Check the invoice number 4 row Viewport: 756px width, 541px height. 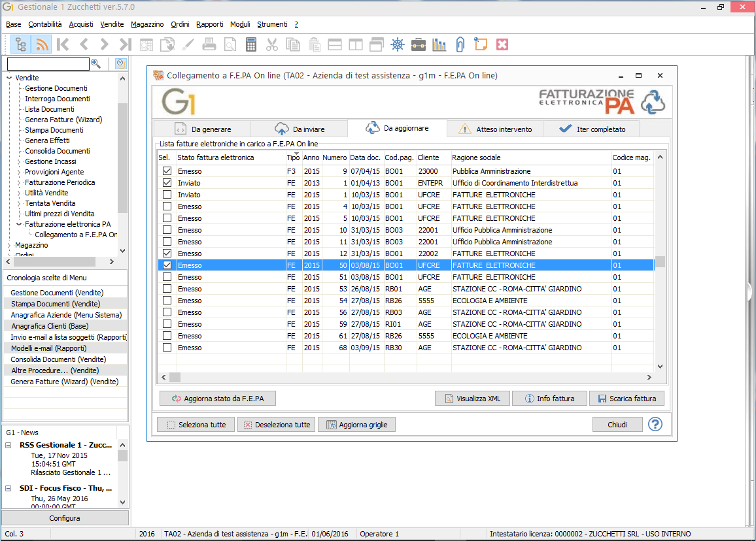pyautogui.click(x=167, y=206)
